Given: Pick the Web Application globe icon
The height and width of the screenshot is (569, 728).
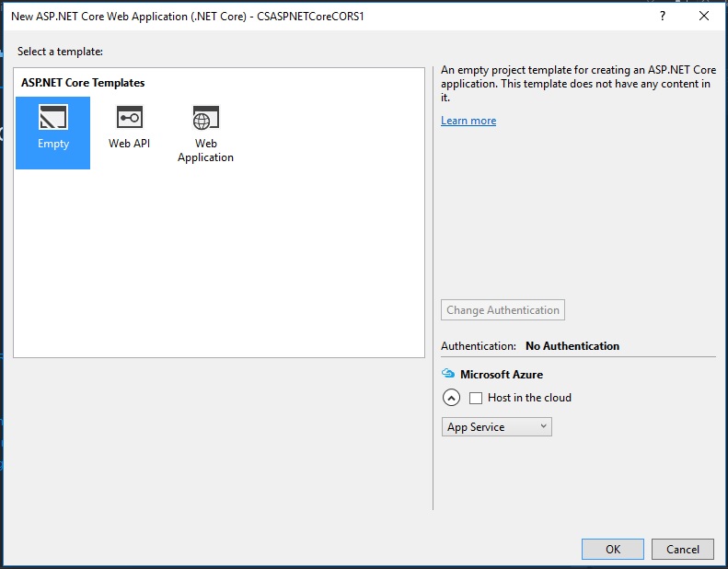Looking at the screenshot, I should 205,118.
